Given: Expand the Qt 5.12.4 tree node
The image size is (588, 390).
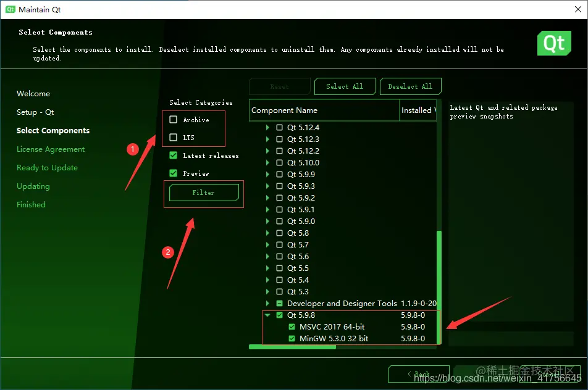Looking at the screenshot, I should click(x=267, y=127).
